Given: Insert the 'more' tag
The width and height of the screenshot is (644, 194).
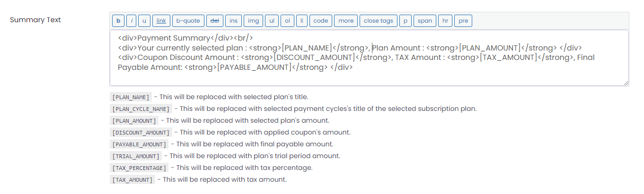Looking at the screenshot, I should click(x=346, y=21).
